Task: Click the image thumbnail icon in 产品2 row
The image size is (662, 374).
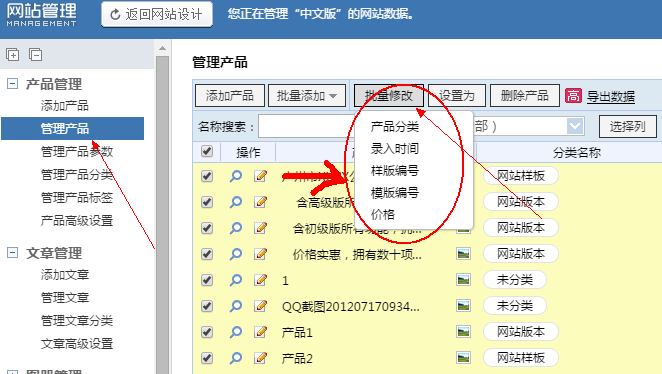Action: pos(464,358)
